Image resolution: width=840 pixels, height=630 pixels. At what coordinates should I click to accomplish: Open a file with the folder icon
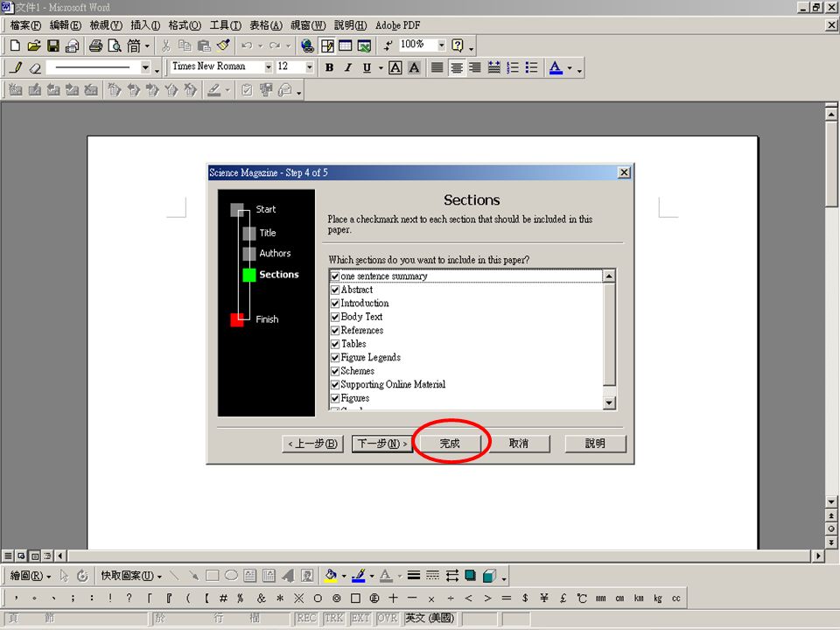(x=34, y=45)
